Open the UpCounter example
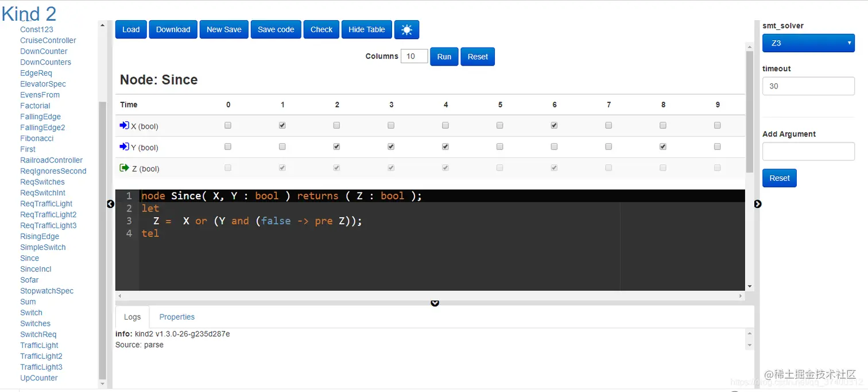Image resolution: width=868 pixels, height=392 pixels. coord(39,378)
